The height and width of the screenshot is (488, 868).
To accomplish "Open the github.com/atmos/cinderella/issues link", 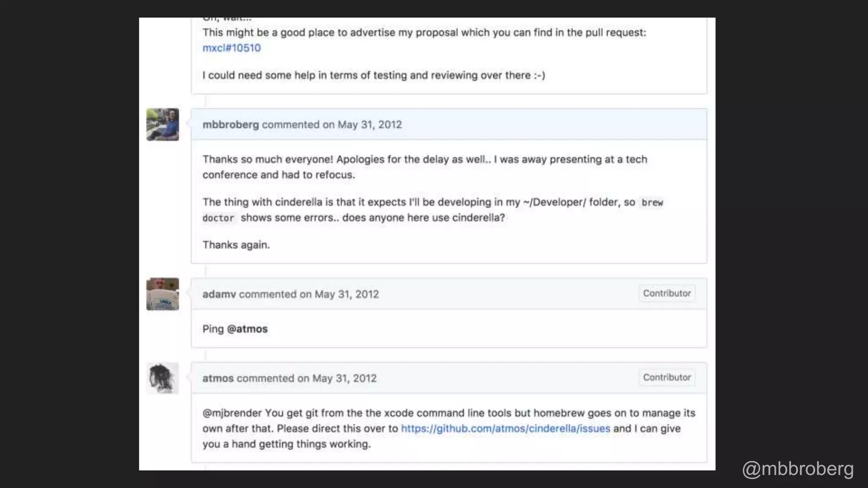I will (x=505, y=428).
